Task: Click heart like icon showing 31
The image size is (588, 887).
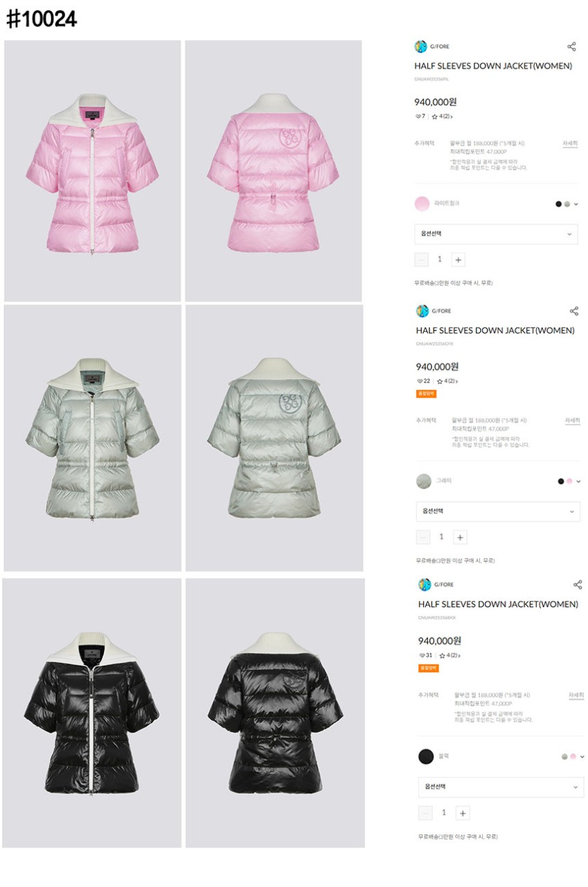Action: [x=422, y=656]
